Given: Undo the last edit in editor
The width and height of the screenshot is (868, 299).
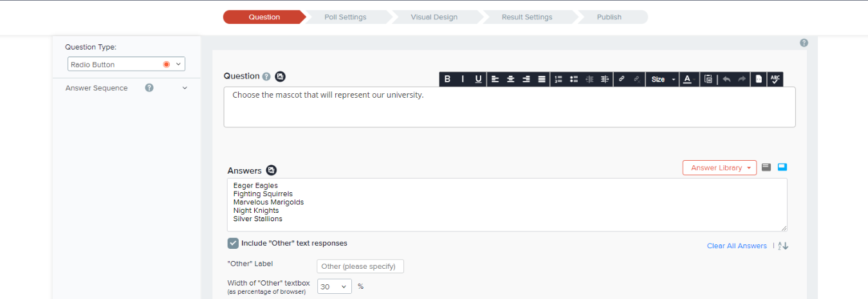Looking at the screenshot, I should pyautogui.click(x=726, y=79).
